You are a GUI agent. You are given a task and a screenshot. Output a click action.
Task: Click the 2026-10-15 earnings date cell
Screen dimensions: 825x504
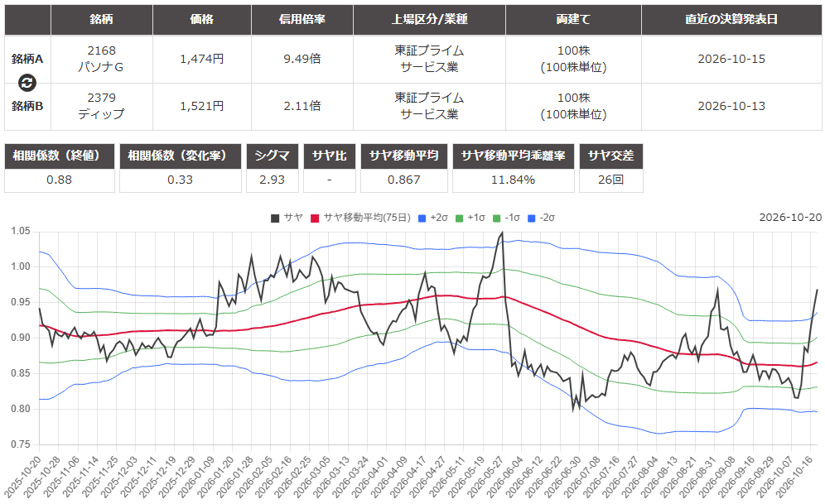pyautogui.click(x=731, y=59)
